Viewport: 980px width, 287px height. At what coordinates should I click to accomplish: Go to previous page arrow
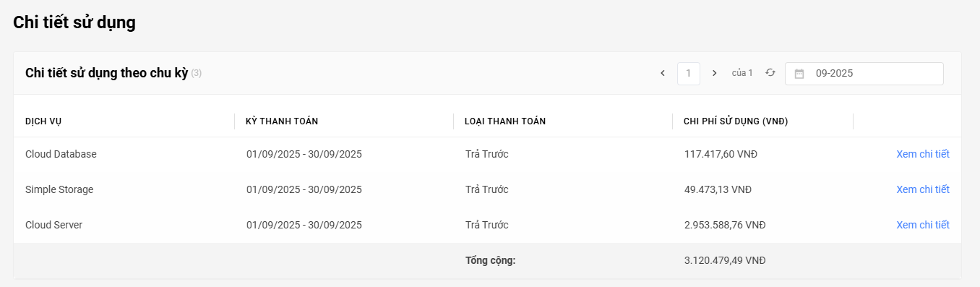point(663,73)
